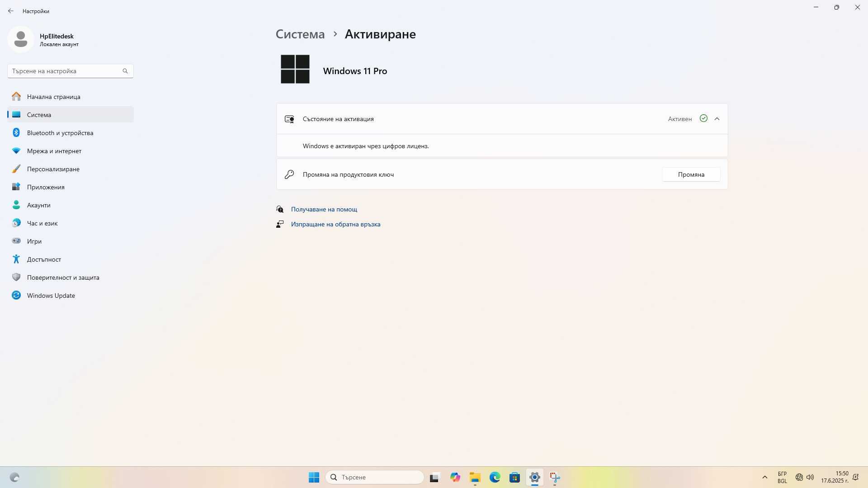Click the privacy shield icon
Viewport: 868px width, 488px height.
point(16,277)
